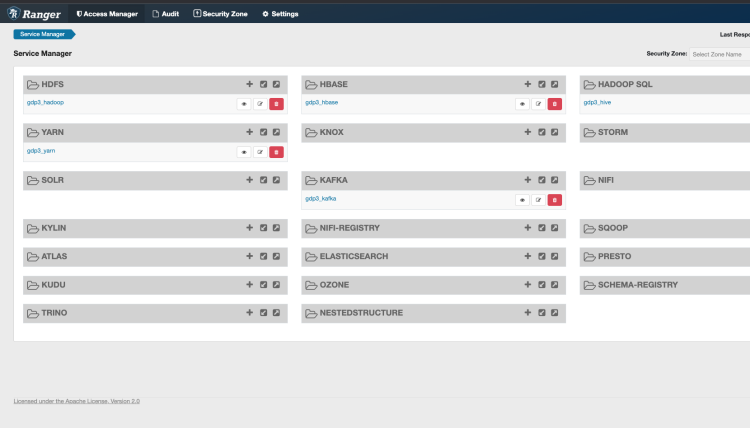Click the Service Manager breadcrumb

tap(43, 34)
